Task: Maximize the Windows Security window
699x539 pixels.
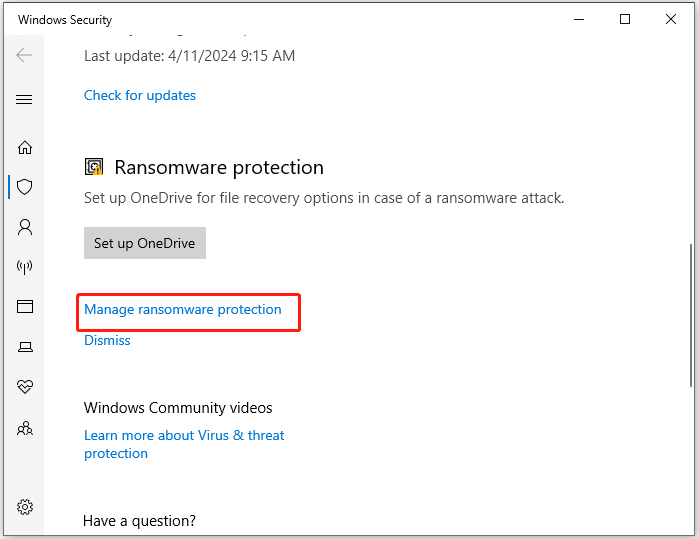Action: point(625,19)
